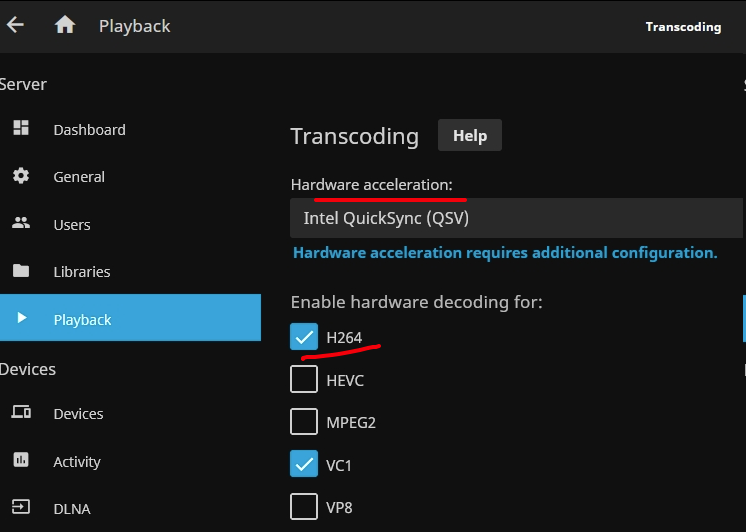Click the back arrow icon
The width and height of the screenshot is (746, 532).
pyautogui.click(x=14, y=26)
